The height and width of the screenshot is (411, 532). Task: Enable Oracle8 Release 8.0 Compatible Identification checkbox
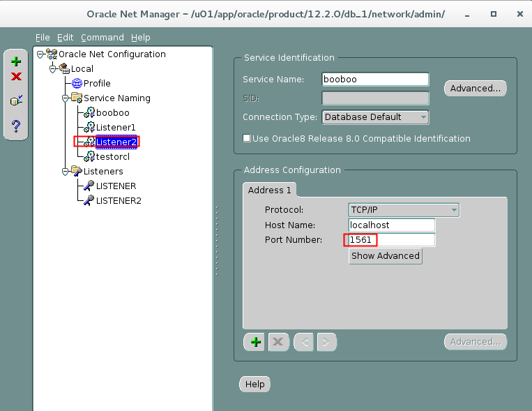click(x=247, y=138)
